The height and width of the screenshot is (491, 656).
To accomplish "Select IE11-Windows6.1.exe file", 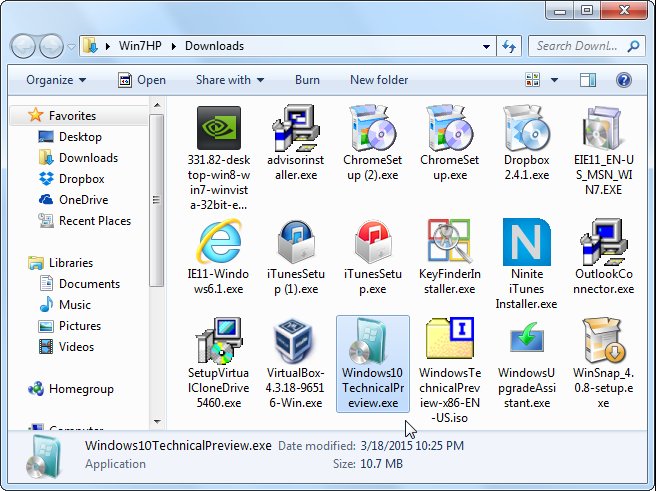I will coord(218,257).
